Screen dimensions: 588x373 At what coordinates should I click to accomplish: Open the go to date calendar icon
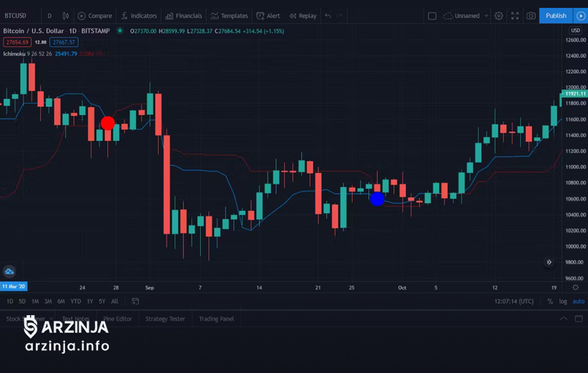pos(135,301)
